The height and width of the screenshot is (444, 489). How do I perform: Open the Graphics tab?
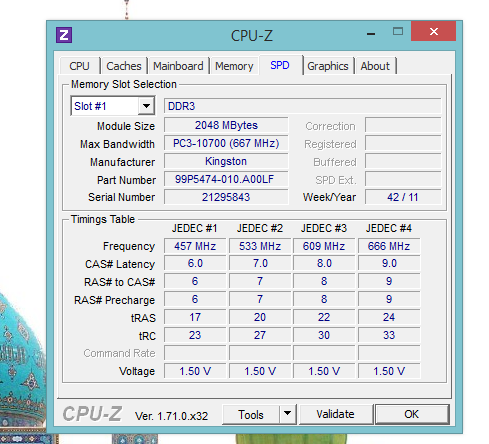point(328,66)
